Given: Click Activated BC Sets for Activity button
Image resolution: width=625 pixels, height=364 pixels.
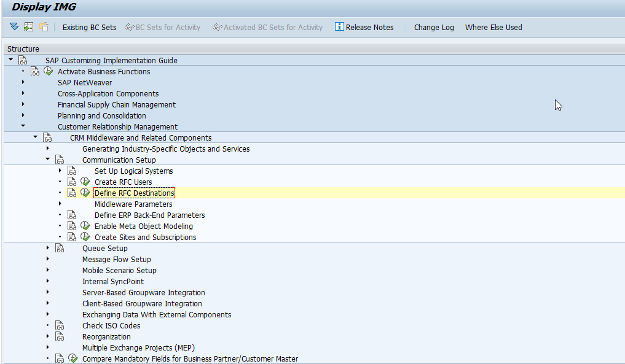Looking at the screenshot, I should click(267, 28).
